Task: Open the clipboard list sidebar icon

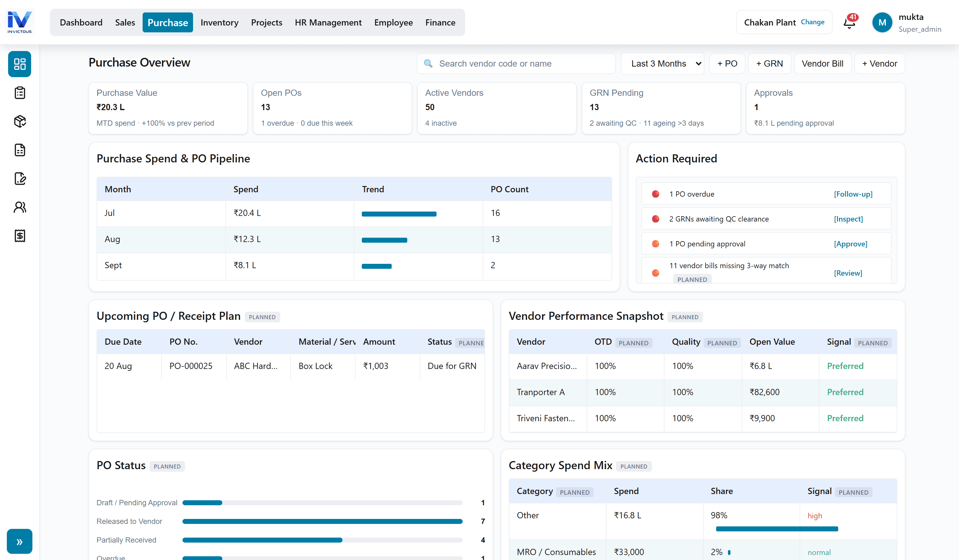Action: pos(20,93)
